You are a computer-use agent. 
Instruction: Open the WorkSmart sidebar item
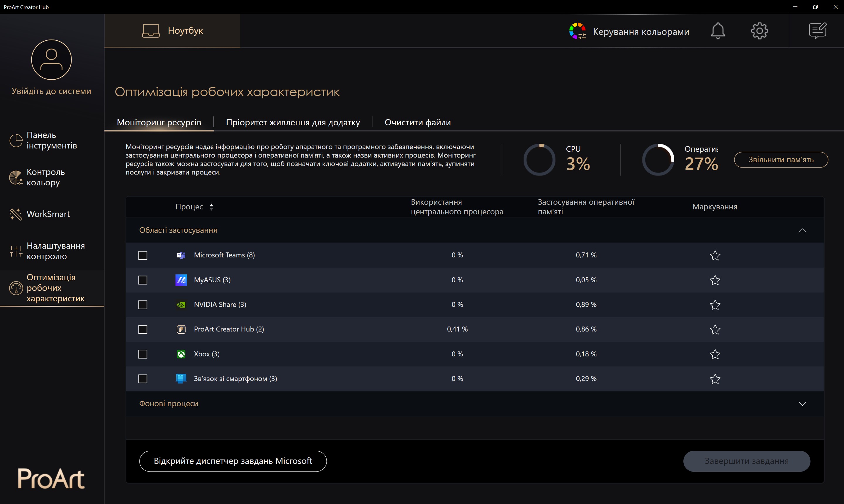[48, 214]
